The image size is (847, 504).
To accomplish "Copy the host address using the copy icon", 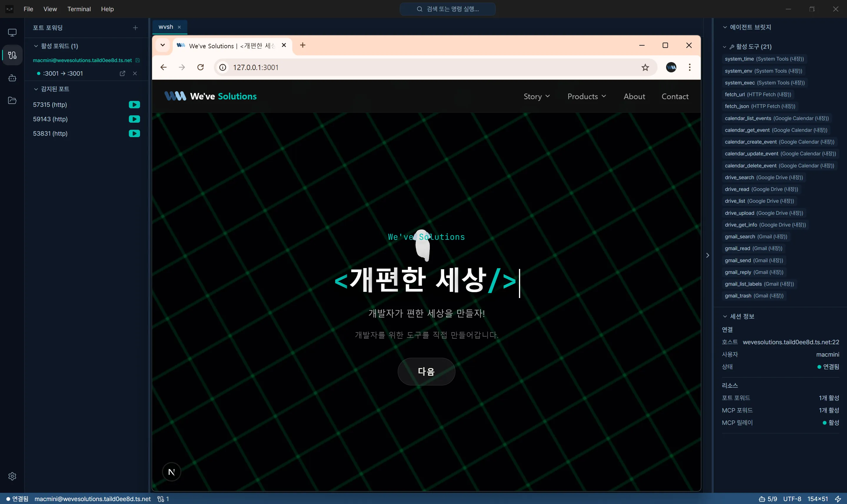I will pos(138,60).
